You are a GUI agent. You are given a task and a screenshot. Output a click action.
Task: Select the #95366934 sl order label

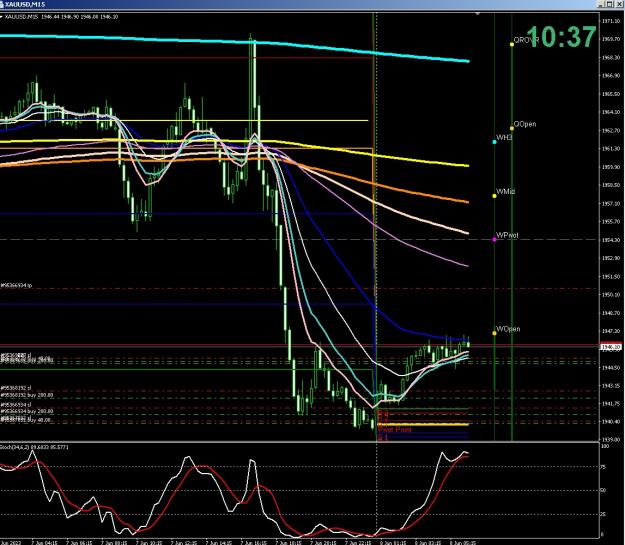tap(16, 405)
